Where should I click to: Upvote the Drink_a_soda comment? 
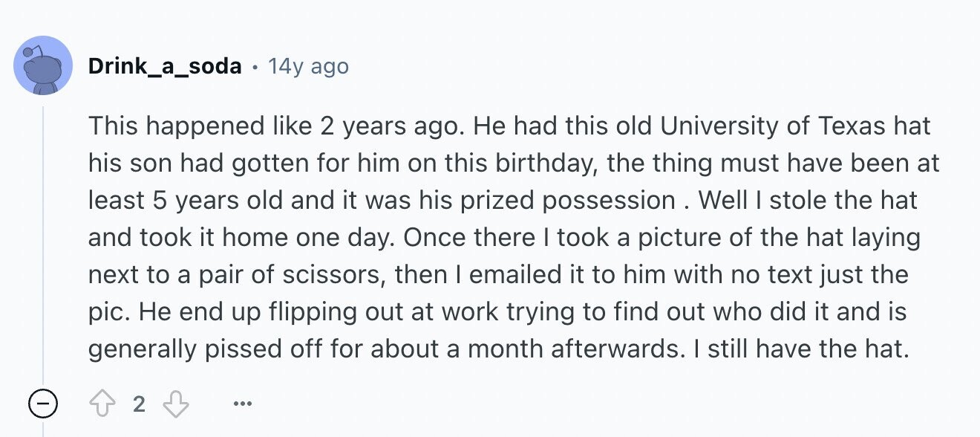coord(103,405)
